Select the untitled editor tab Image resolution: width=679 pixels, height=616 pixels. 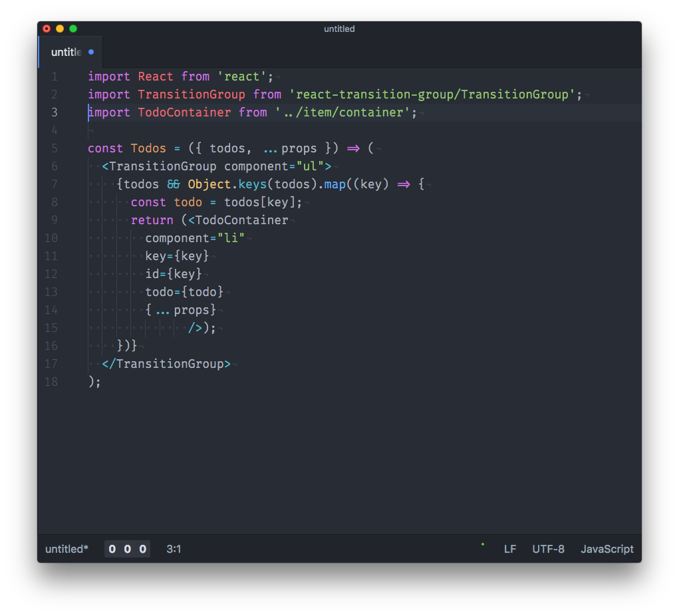pos(67,51)
